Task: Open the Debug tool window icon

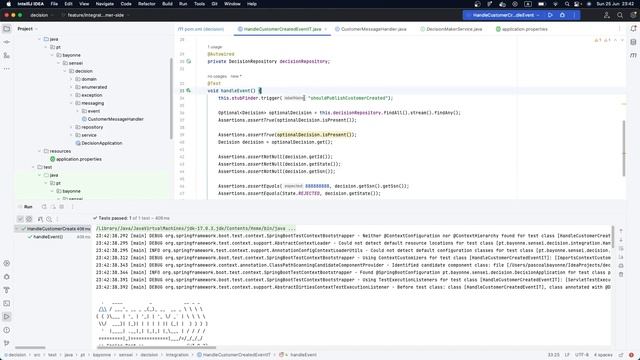Action: click(7, 277)
